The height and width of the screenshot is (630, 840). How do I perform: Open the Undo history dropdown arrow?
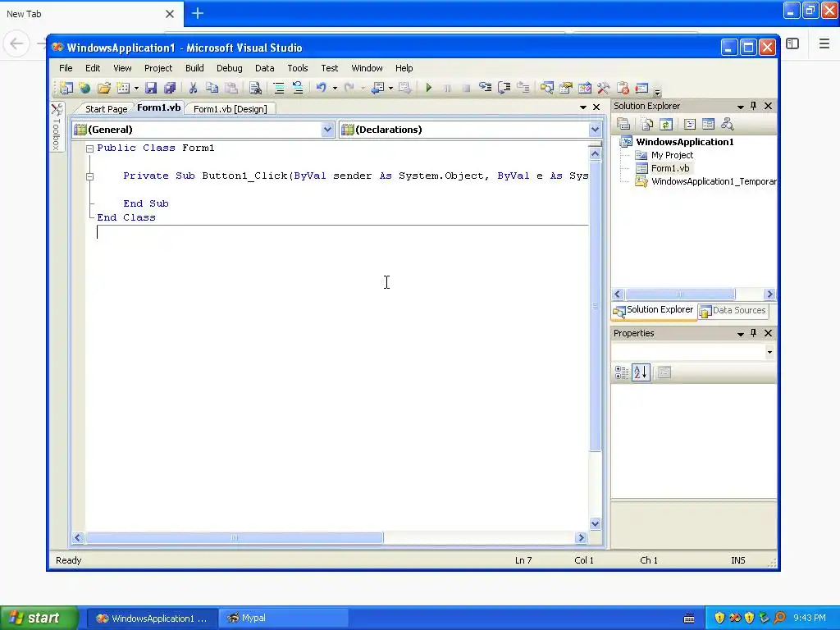pos(335,89)
